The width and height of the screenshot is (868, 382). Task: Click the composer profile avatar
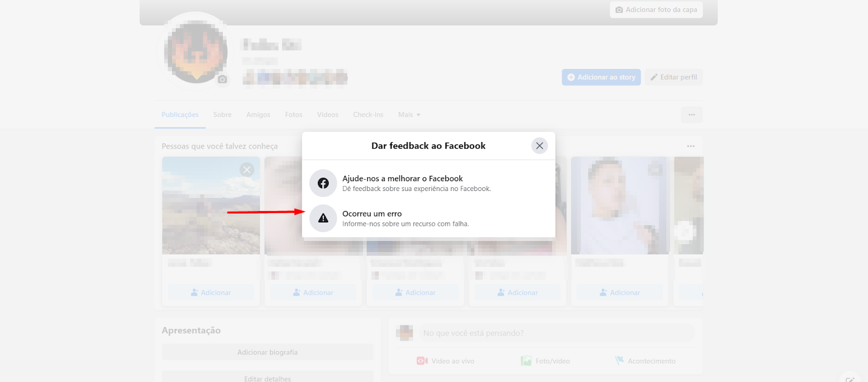(405, 333)
